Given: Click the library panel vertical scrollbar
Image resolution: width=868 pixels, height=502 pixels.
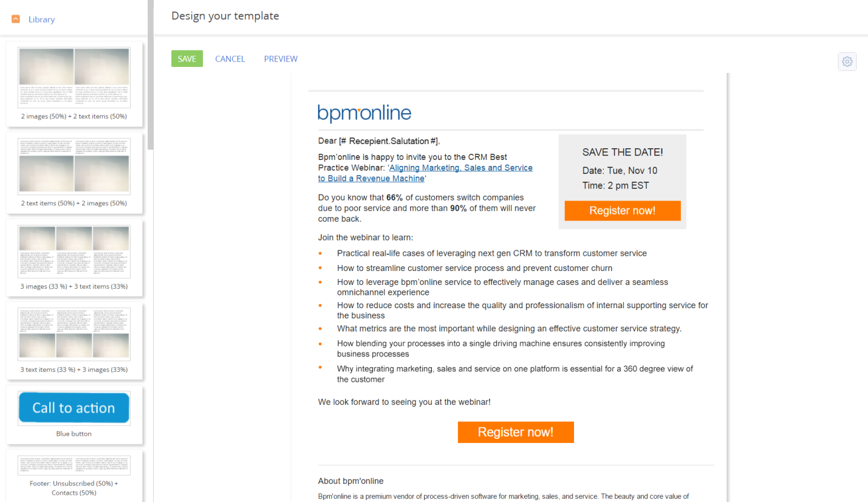Looking at the screenshot, I should [151, 73].
